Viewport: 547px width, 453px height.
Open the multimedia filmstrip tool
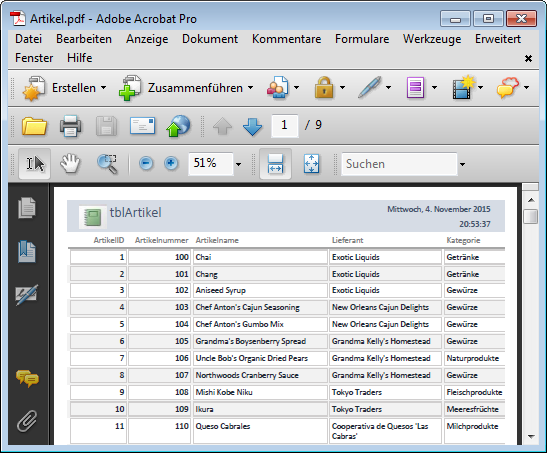pos(463,88)
